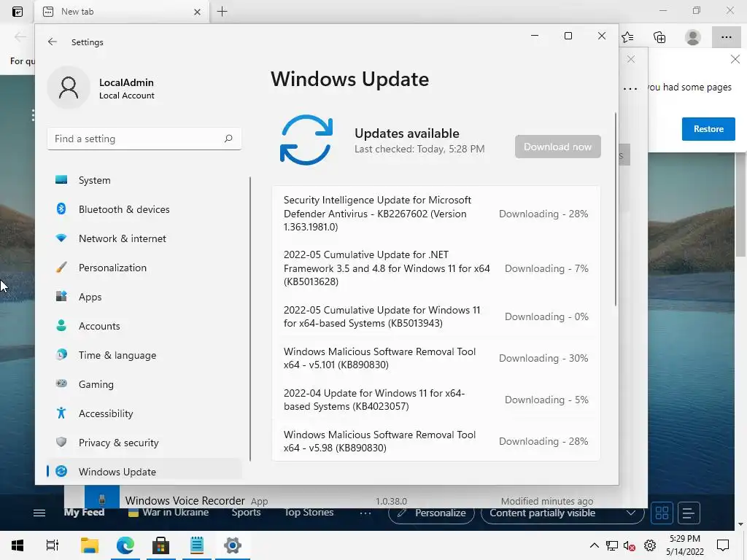Click the Windows Update sync arrows icon
Viewport: 747px width, 560px height.
pos(306,140)
